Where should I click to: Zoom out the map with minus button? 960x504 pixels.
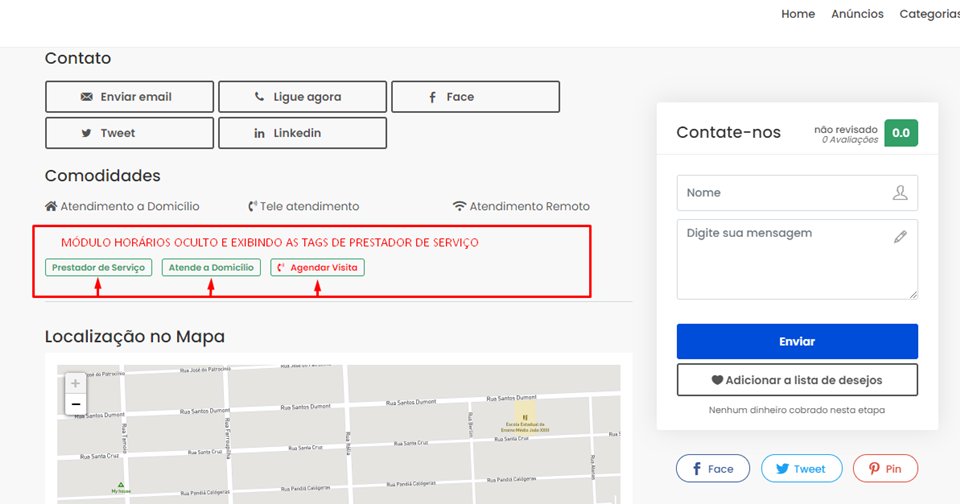pyautogui.click(x=75, y=404)
